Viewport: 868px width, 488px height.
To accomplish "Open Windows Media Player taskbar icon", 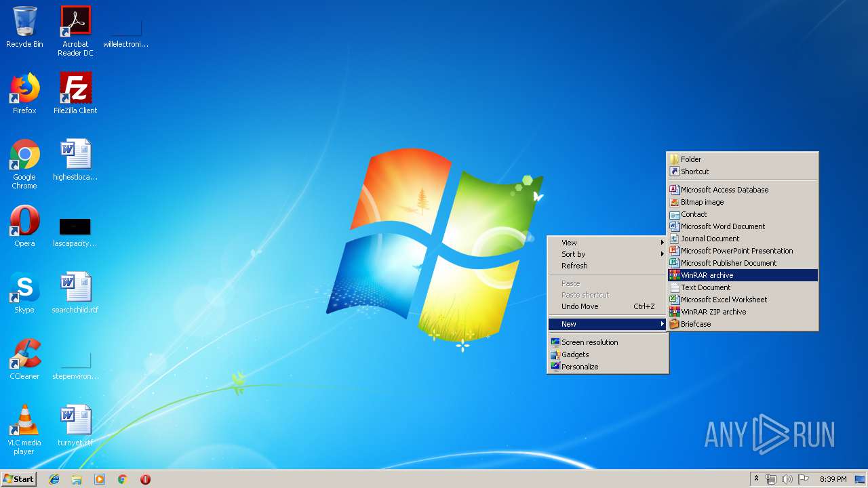I will pos(100,479).
